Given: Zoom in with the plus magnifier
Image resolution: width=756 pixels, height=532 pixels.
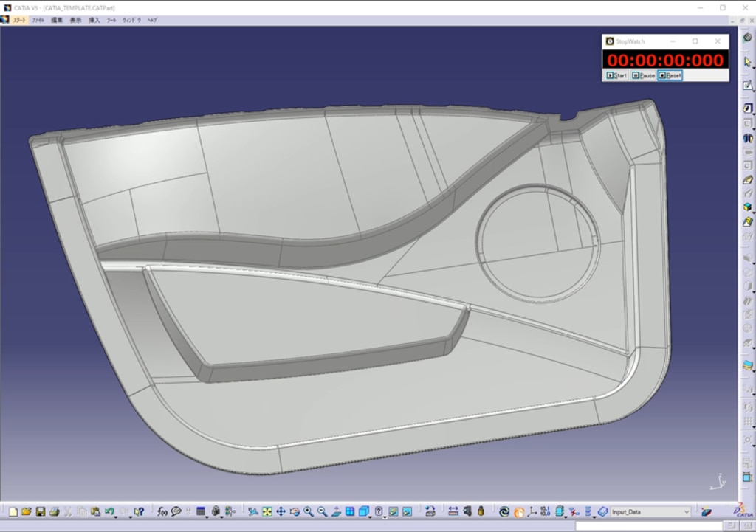Looking at the screenshot, I should coord(309,512).
